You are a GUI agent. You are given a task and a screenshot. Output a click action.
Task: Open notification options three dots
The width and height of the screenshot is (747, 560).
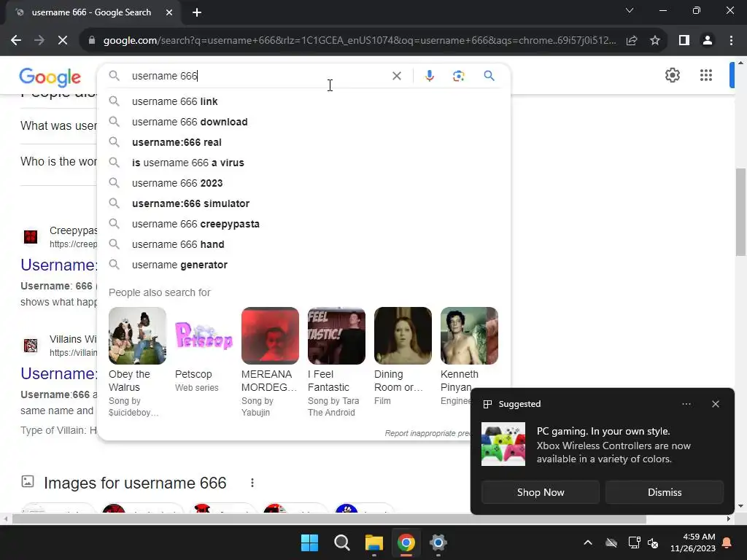pyautogui.click(x=686, y=404)
